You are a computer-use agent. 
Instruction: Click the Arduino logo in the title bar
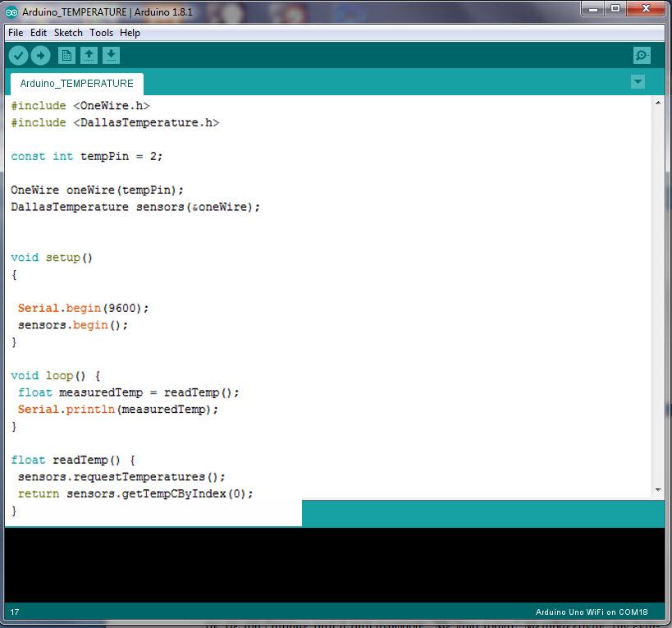(x=11, y=12)
